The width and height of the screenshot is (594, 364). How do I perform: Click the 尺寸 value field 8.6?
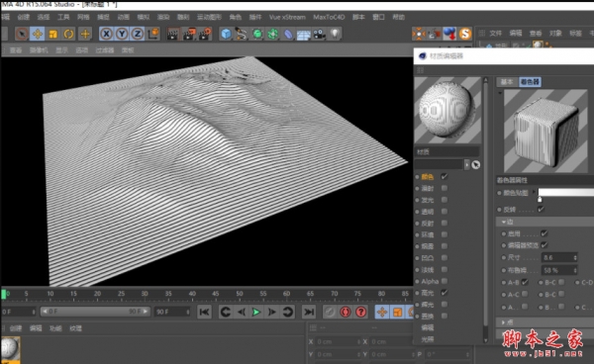(x=556, y=258)
